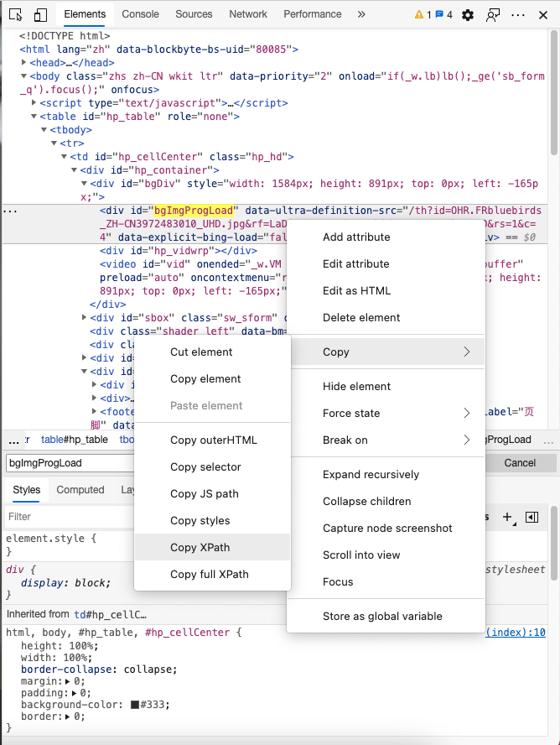Choose Copy styles
Screen dimensions: 560x745
coord(212,520)
